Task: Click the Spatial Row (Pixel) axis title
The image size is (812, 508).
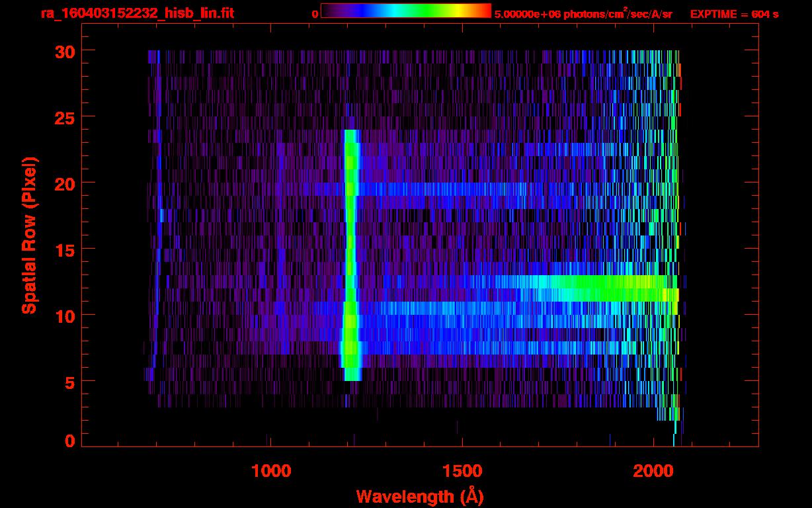Action: pos(28,235)
